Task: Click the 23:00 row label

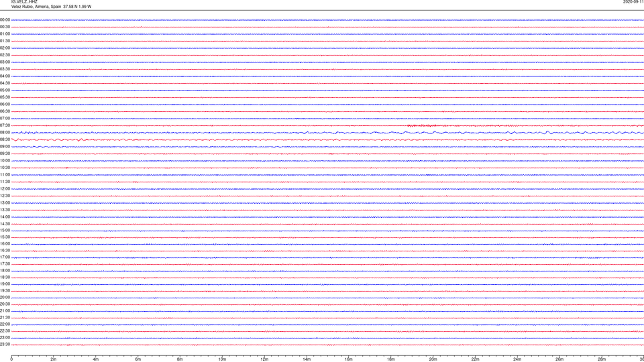Action: (x=5, y=338)
